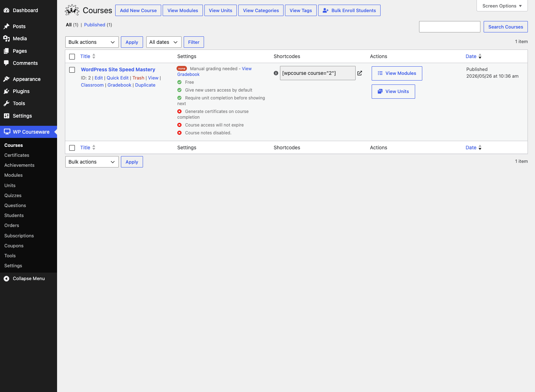Click inside the course search field
The image size is (535, 392).
[x=450, y=27]
